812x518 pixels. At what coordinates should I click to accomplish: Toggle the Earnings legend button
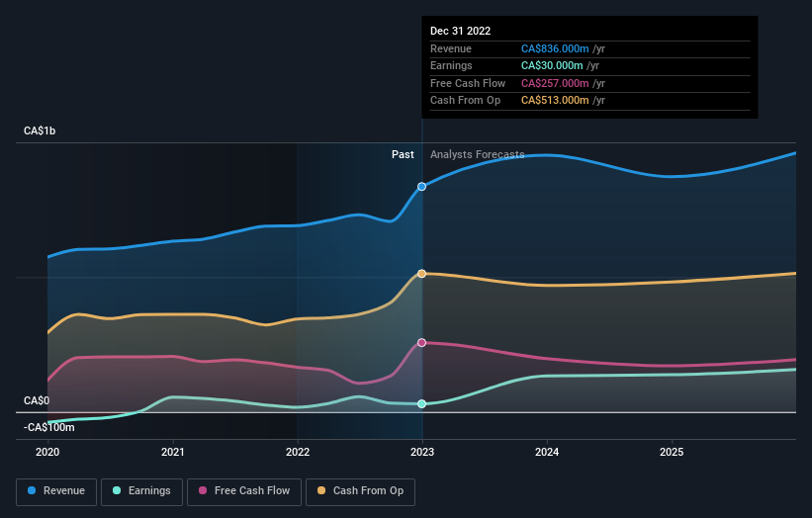click(x=141, y=491)
